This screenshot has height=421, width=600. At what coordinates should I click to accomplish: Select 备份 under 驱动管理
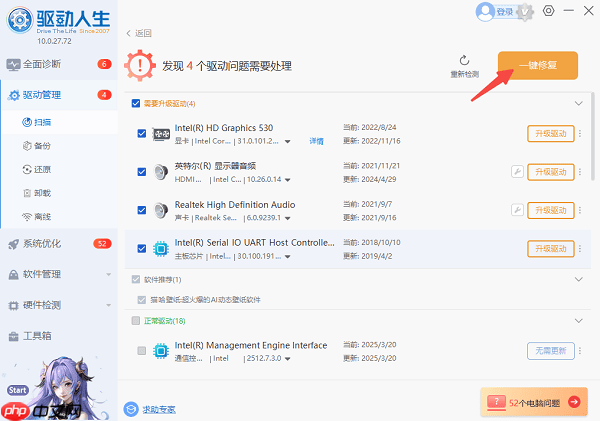coord(42,145)
